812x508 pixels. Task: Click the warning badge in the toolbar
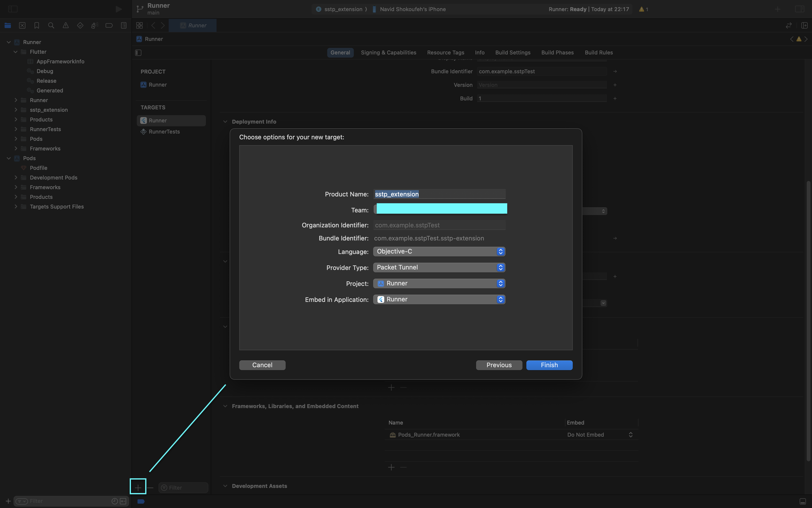644,9
